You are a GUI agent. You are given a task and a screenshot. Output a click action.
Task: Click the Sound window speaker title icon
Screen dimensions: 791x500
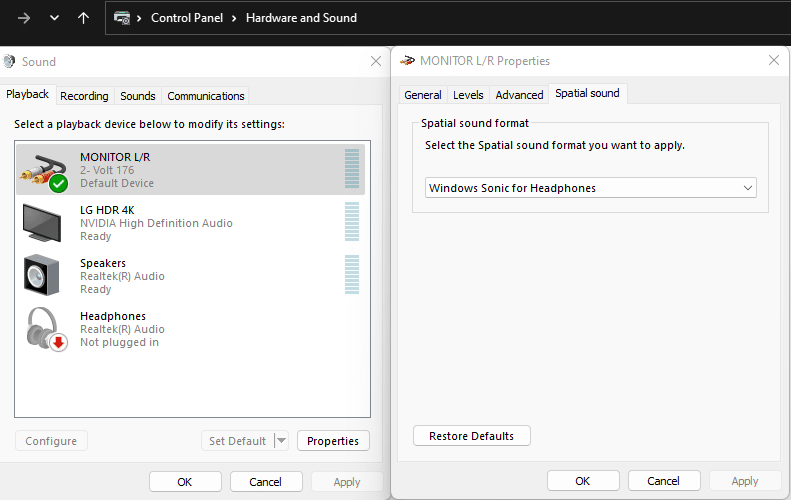click(x=10, y=61)
